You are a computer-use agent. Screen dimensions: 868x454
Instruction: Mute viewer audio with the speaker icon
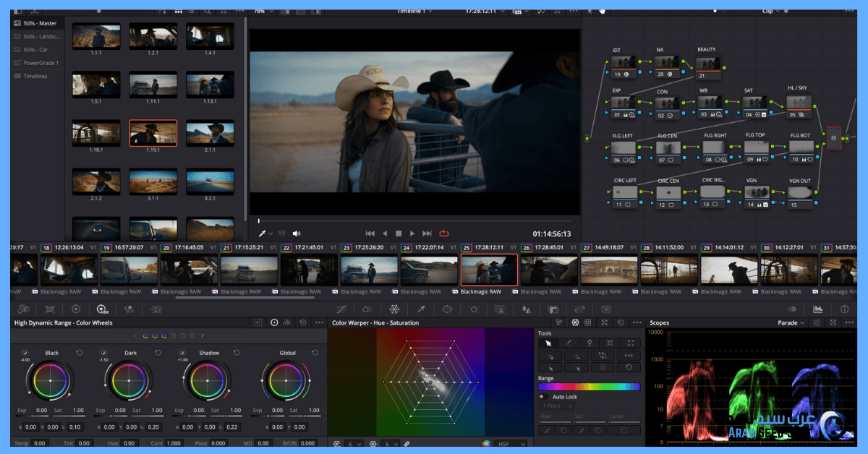pos(296,233)
